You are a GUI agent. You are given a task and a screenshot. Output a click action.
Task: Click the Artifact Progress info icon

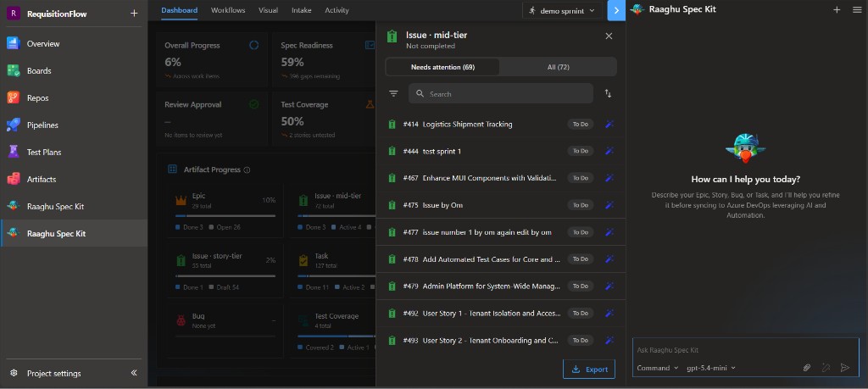[x=247, y=169]
